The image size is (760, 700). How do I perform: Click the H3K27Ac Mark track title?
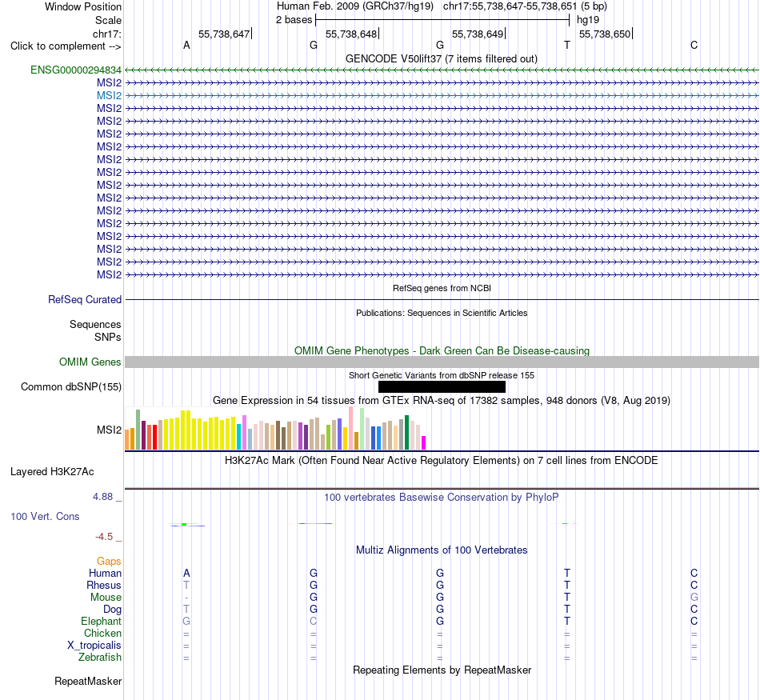(442, 460)
